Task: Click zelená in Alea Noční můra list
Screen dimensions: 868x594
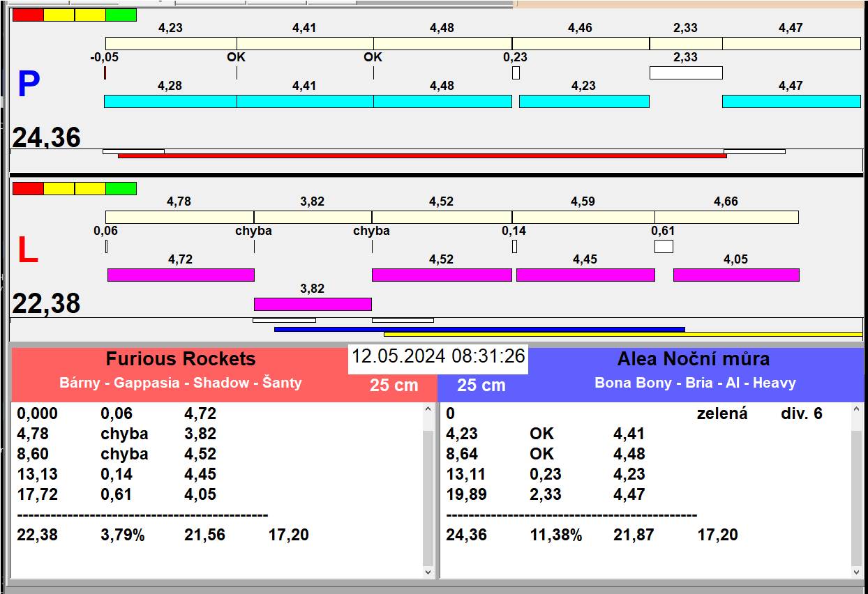Action: point(722,413)
